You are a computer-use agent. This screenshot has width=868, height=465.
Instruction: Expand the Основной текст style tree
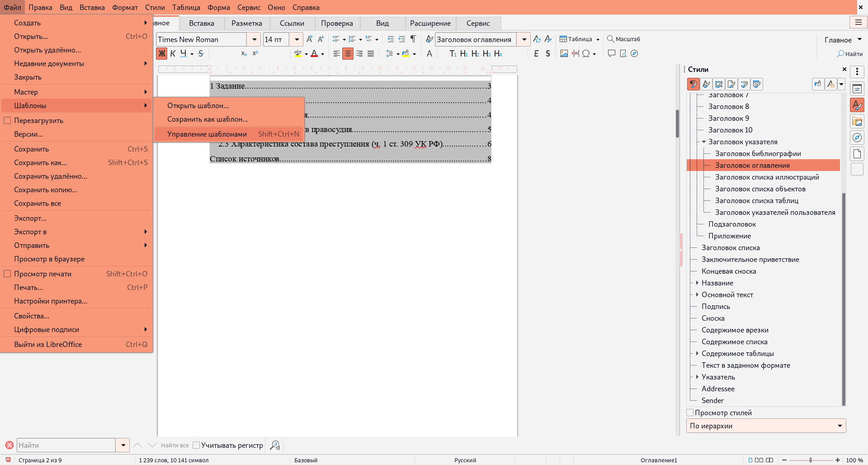pos(697,294)
